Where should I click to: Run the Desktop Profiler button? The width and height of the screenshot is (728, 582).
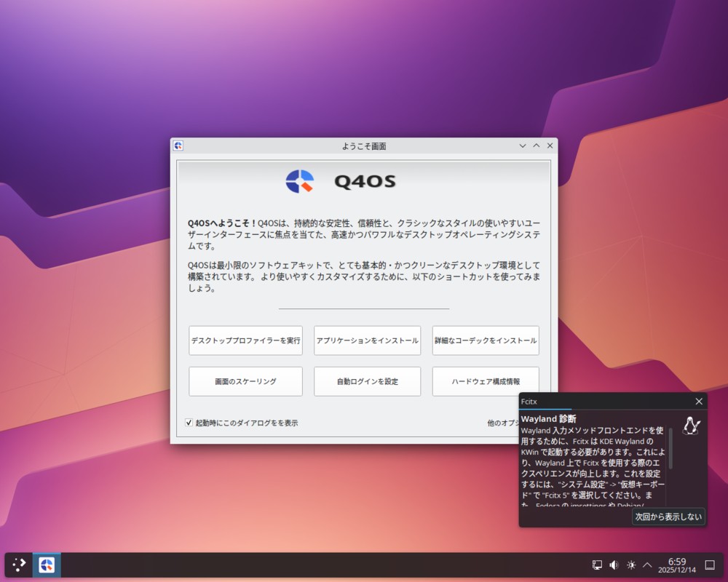click(x=245, y=340)
